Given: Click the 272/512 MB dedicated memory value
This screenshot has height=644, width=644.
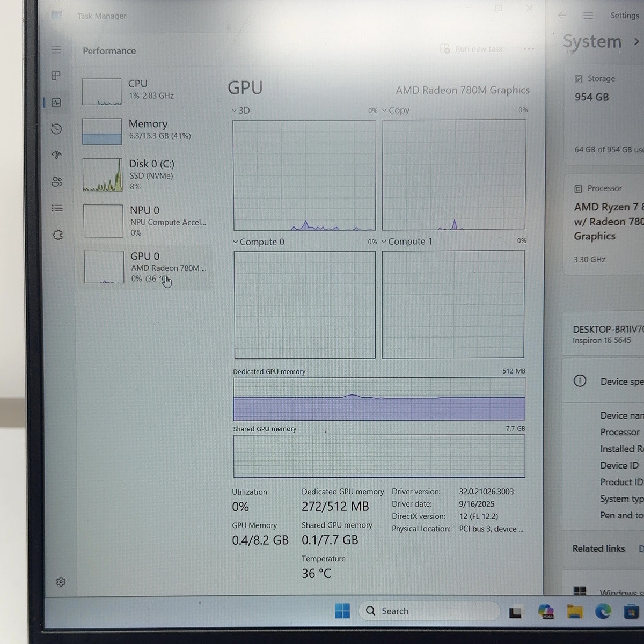Looking at the screenshot, I should click(335, 507).
